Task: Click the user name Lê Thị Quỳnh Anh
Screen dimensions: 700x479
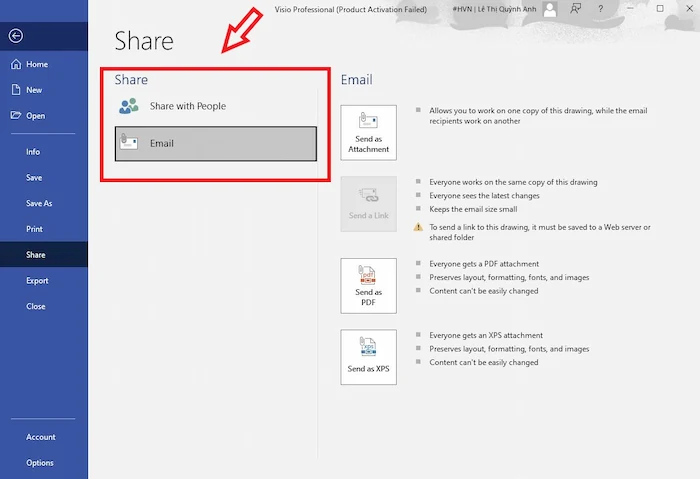Action: click(507, 9)
